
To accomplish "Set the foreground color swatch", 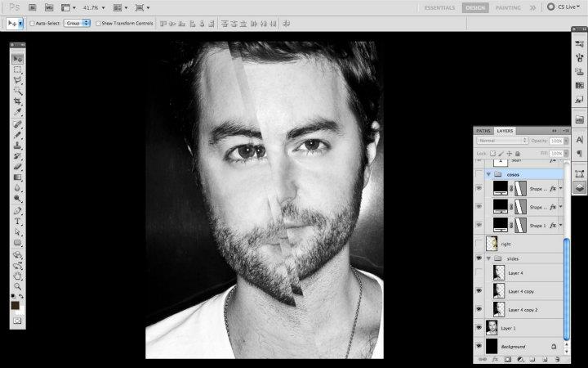I will point(15,305).
